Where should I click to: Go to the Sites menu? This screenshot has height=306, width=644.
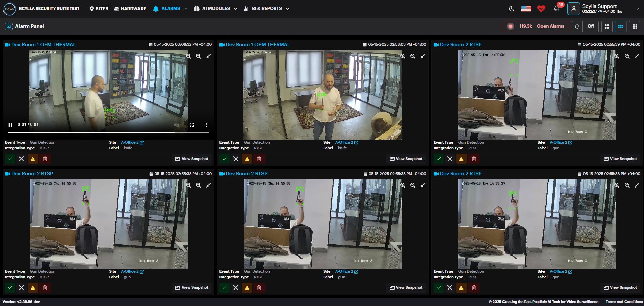tap(99, 9)
